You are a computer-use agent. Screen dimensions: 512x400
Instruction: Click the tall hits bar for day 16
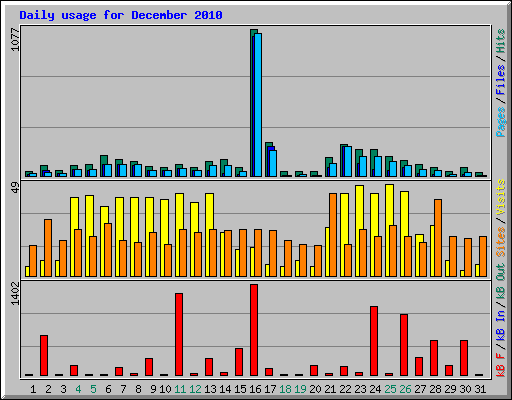[x=252, y=103]
